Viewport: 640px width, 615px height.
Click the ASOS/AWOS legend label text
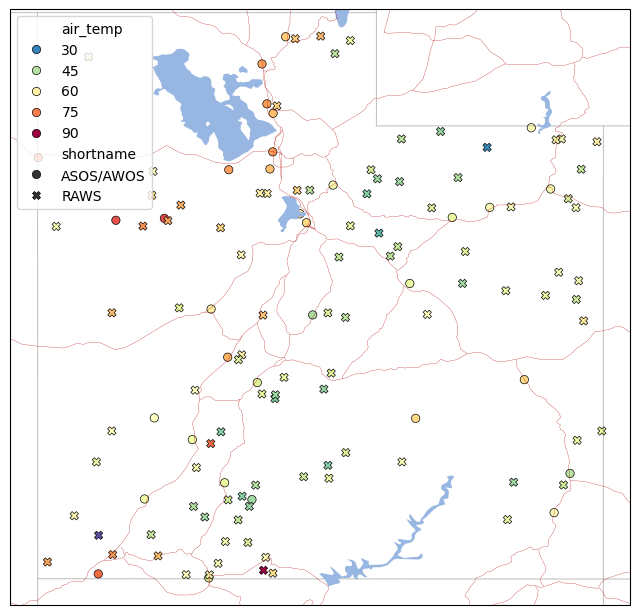[x=102, y=176]
